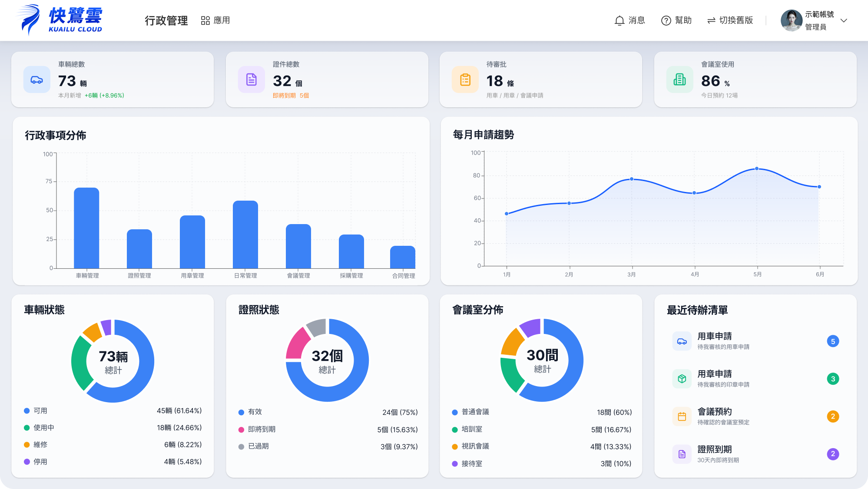
Task: Click the 合同管理 bar in chart
Action: point(403,257)
